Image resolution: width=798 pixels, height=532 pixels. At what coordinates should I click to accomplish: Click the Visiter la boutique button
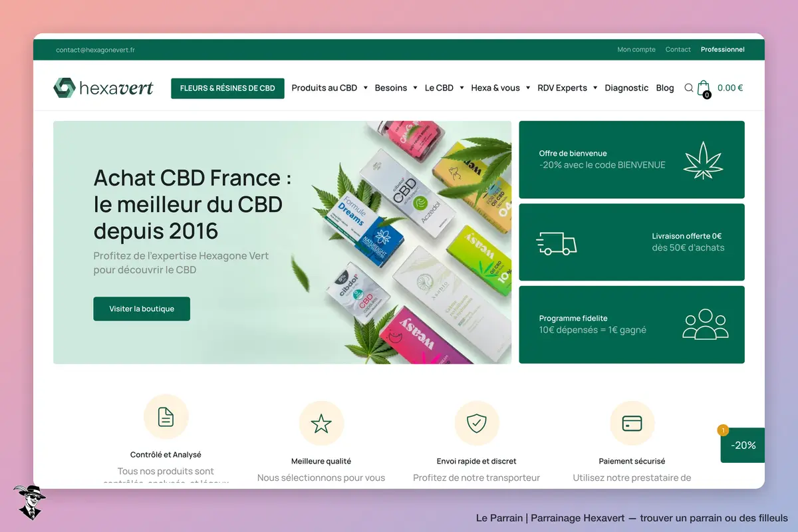[142, 309]
